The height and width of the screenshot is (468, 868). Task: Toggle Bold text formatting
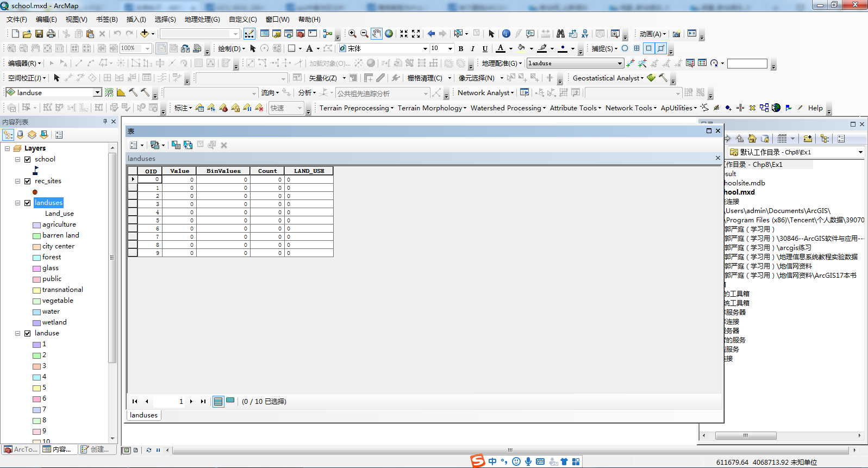[x=461, y=49]
